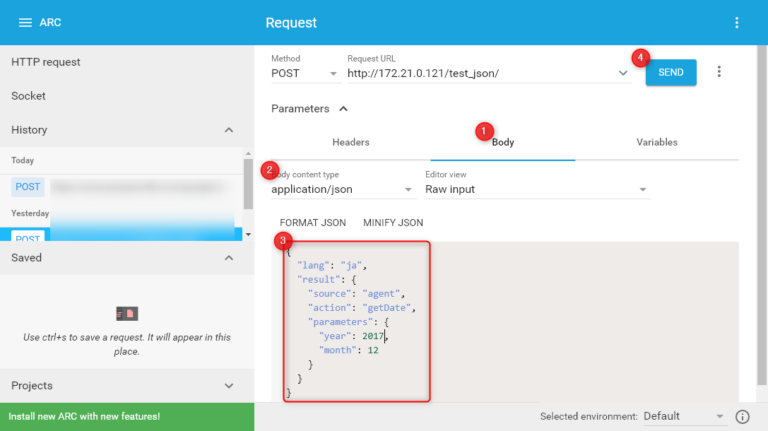768x431 pixels.
Task: Click the saved requests placeholder icon
Action: click(x=127, y=314)
